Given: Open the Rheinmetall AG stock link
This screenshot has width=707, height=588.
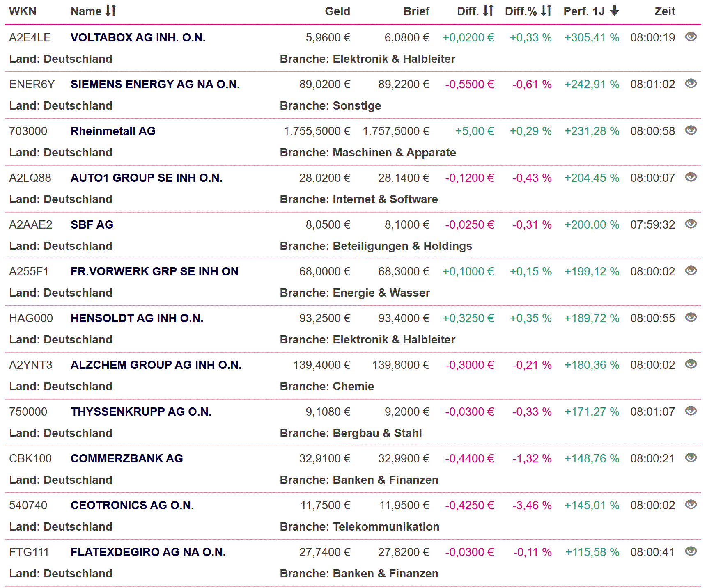Looking at the screenshot, I should pos(113,131).
